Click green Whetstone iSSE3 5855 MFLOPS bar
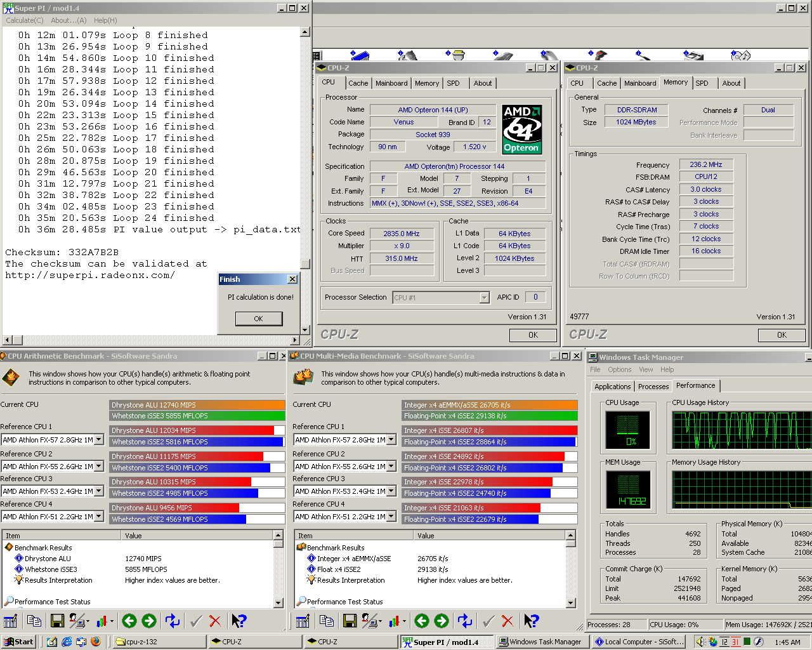812x650 pixels. pos(197,416)
